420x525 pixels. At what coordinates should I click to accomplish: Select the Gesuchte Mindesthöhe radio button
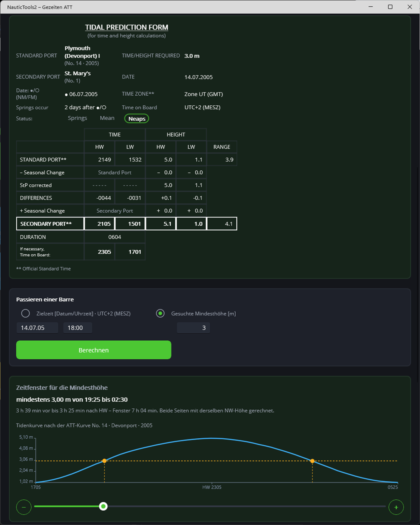coord(160,313)
